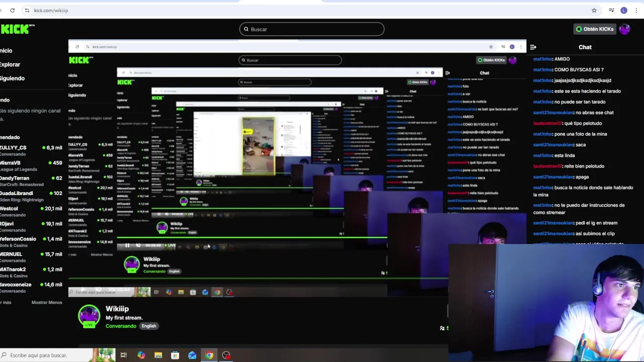The height and width of the screenshot is (362, 644).
Task: Open the Conversando category link
Action: (x=121, y=326)
